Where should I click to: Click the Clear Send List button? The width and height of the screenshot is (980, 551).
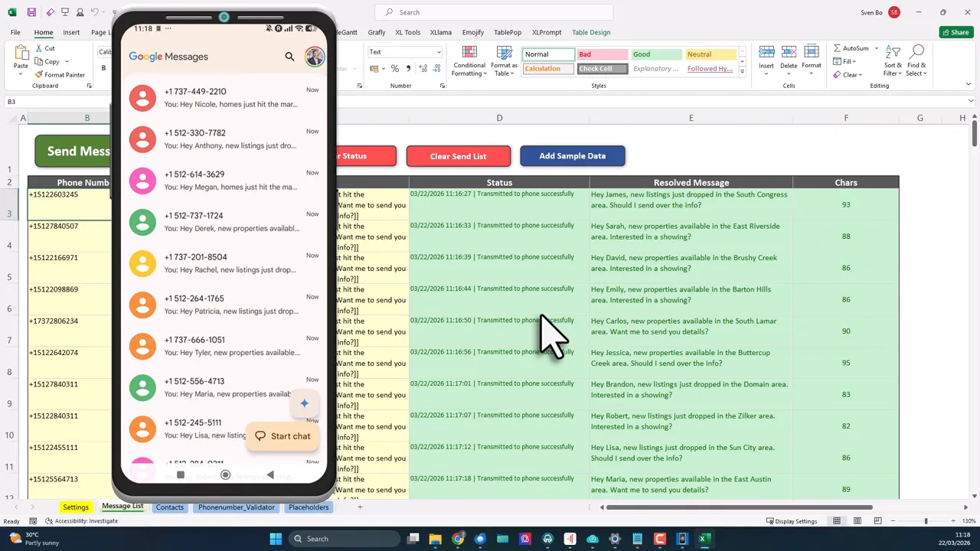pyautogui.click(x=458, y=156)
